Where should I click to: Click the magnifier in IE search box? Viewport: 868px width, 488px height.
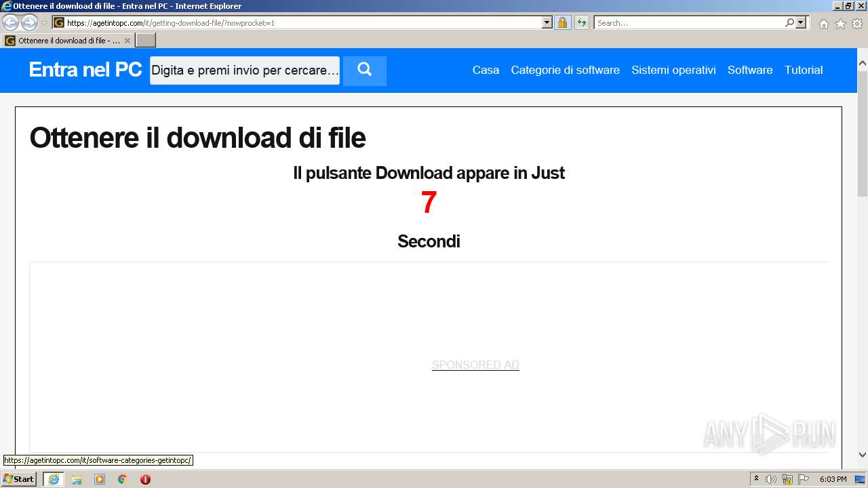789,22
